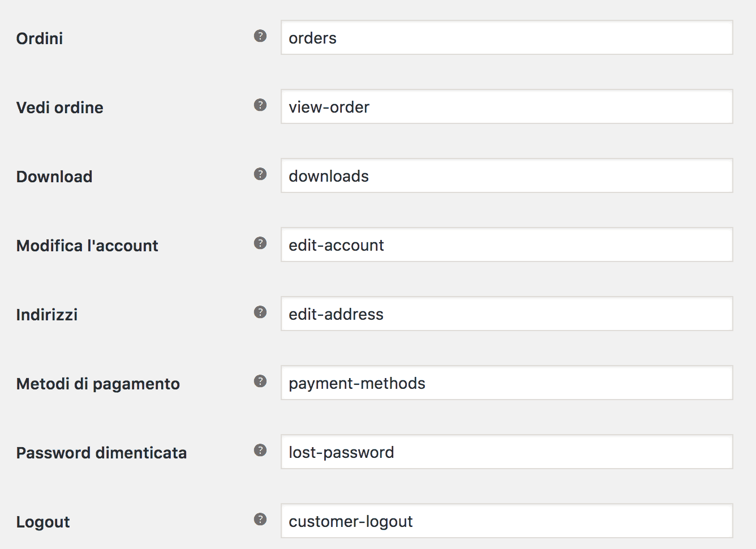Show help for Metodi di pagamento
Viewport: 756px width, 549px height.
pos(260,381)
